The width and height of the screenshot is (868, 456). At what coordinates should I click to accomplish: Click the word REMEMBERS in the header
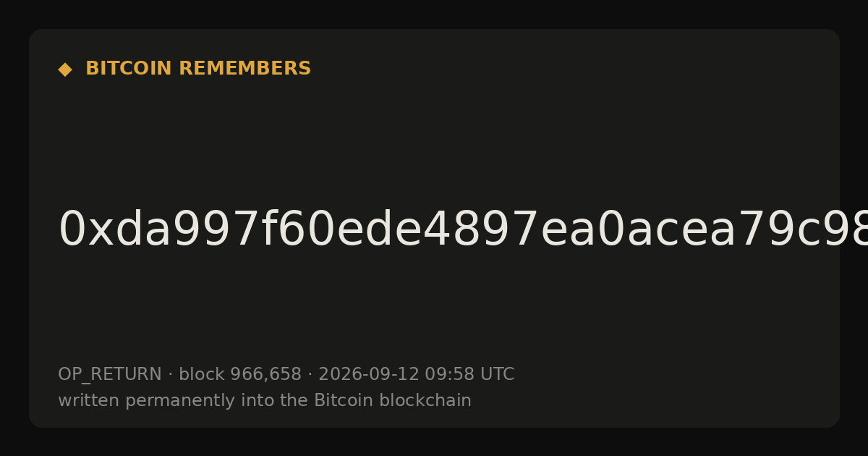coord(244,69)
